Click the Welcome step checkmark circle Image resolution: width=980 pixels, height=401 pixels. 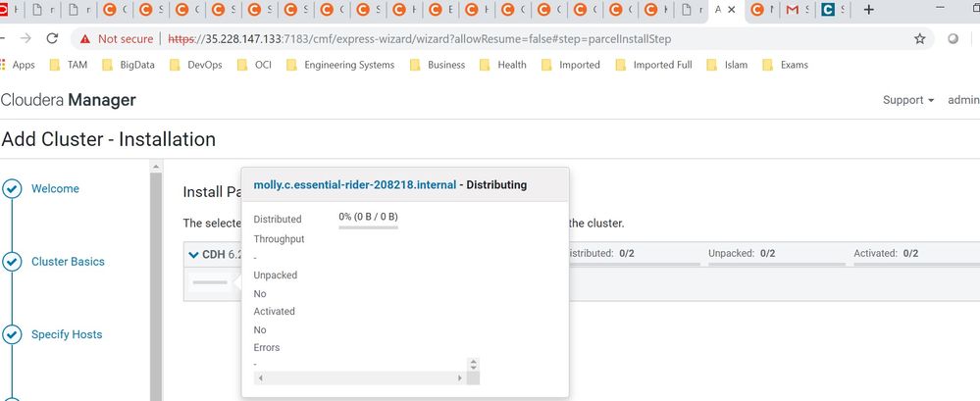[12, 188]
